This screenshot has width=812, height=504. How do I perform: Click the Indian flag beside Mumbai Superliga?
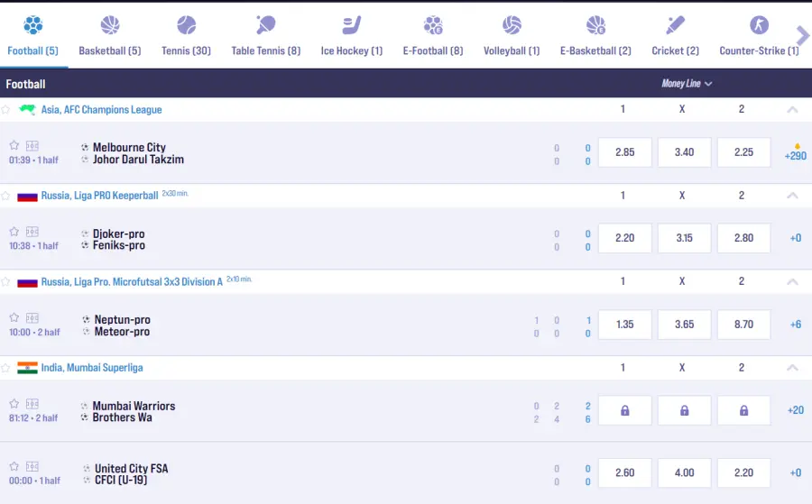point(27,368)
